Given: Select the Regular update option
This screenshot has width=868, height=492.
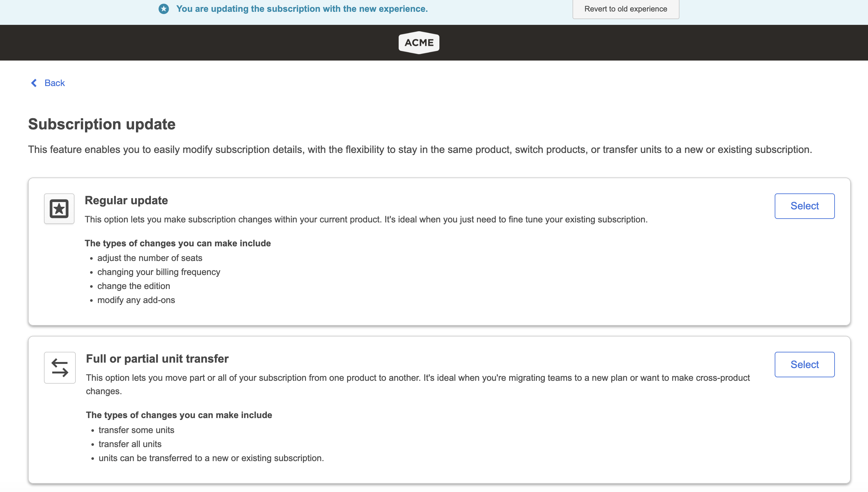Looking at the screenshot, I should (804, 206).
